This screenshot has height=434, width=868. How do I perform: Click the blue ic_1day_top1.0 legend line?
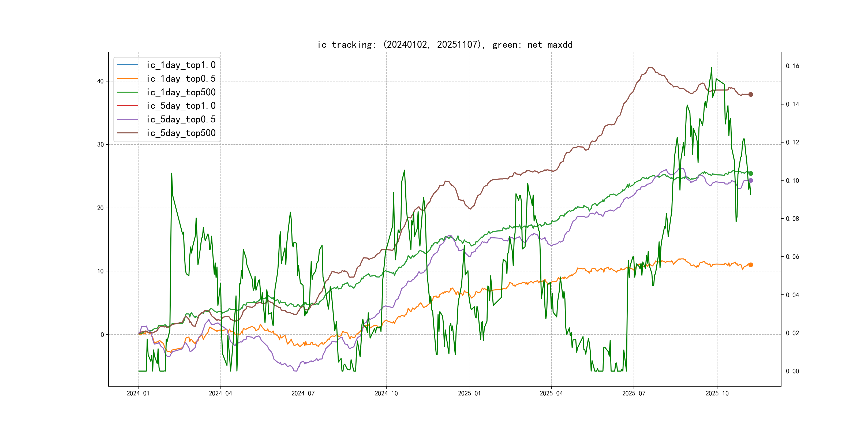tap(127, 65)
